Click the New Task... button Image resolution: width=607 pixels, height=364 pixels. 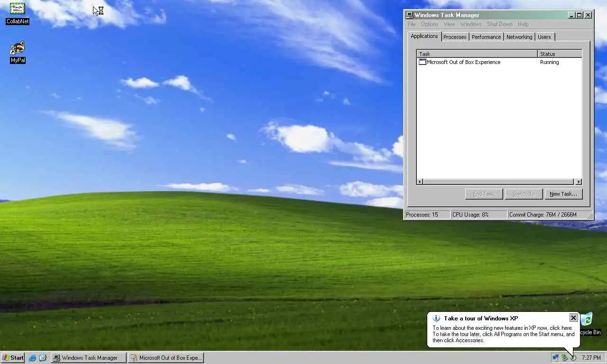[x=563, y=194]
